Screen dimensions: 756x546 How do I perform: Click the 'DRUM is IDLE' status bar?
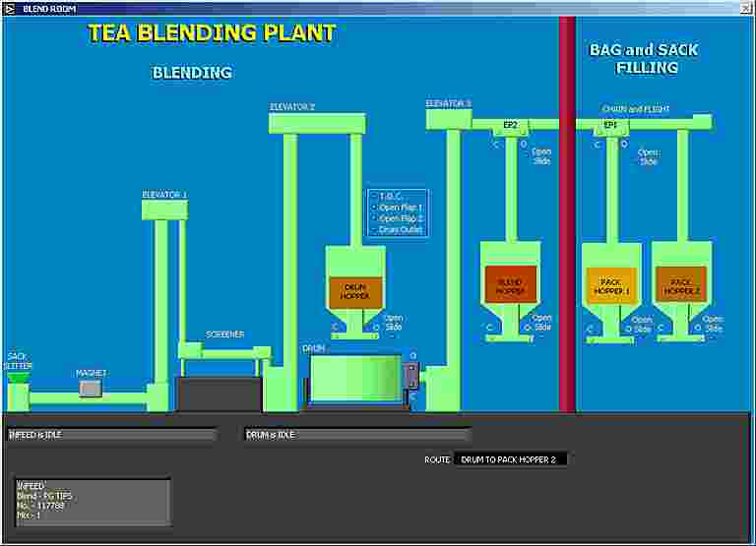[x=357, y=434]
